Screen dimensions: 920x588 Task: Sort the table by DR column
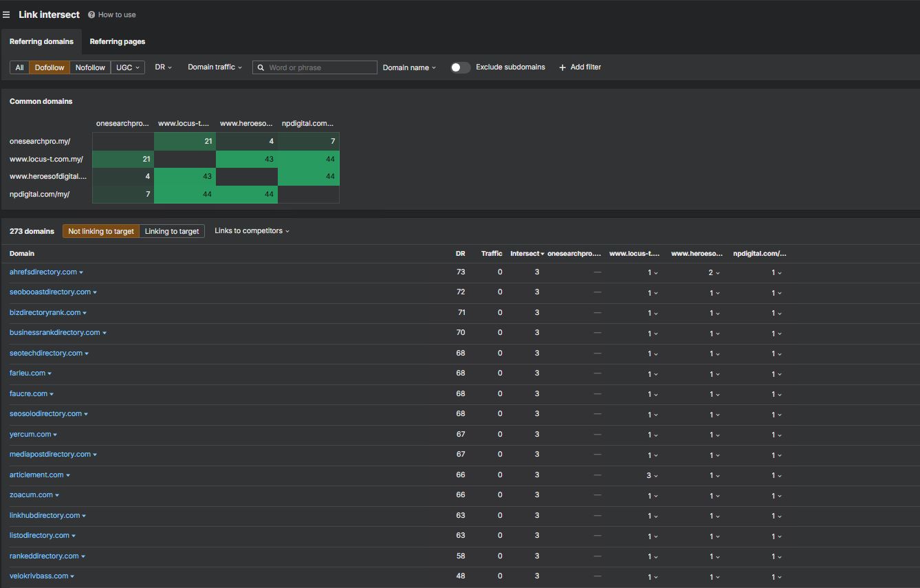point(460,254)
